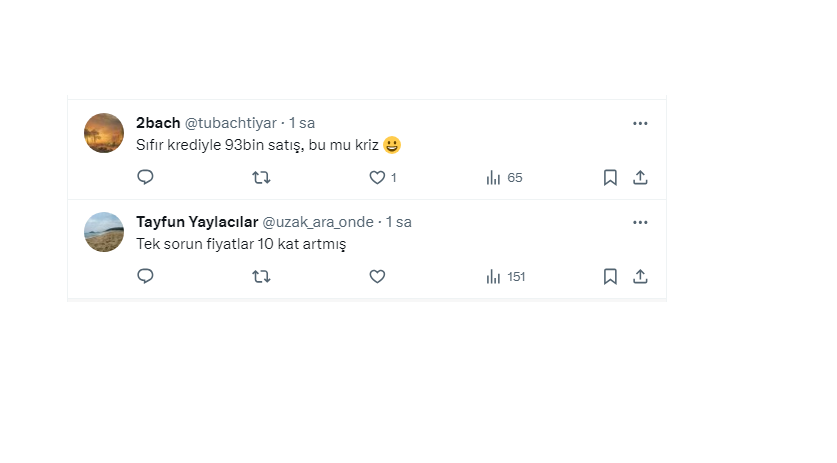This screenshot has height=463, width=837.
Task: Open more options on Tayfun Yaylacılar's tweet
Action: pos(640,222)
